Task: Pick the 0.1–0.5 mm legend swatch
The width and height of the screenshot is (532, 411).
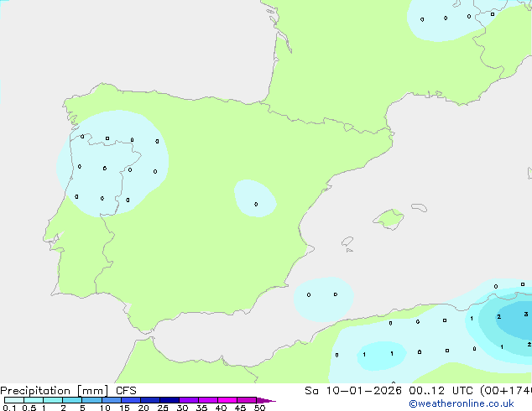Action: click(14, 400)
